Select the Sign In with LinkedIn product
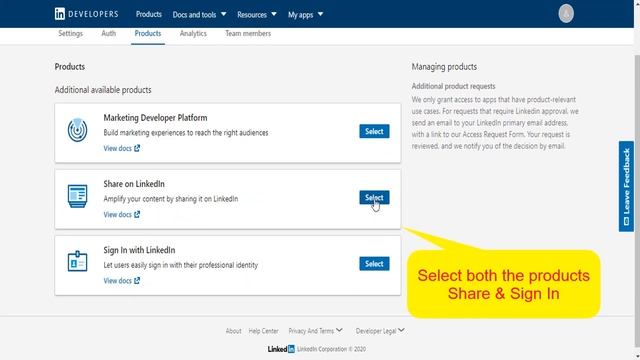The height and width of the screenshot is (360, 640). 374,264
